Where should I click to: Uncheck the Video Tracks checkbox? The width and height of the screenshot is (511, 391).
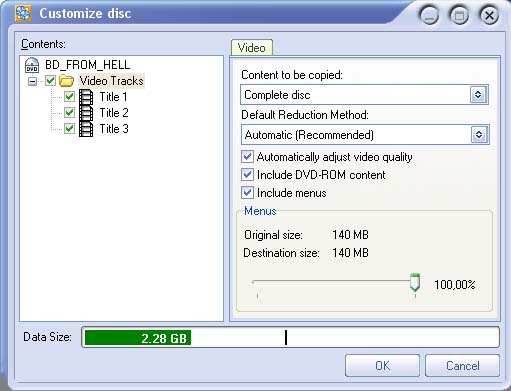(51, 81)
